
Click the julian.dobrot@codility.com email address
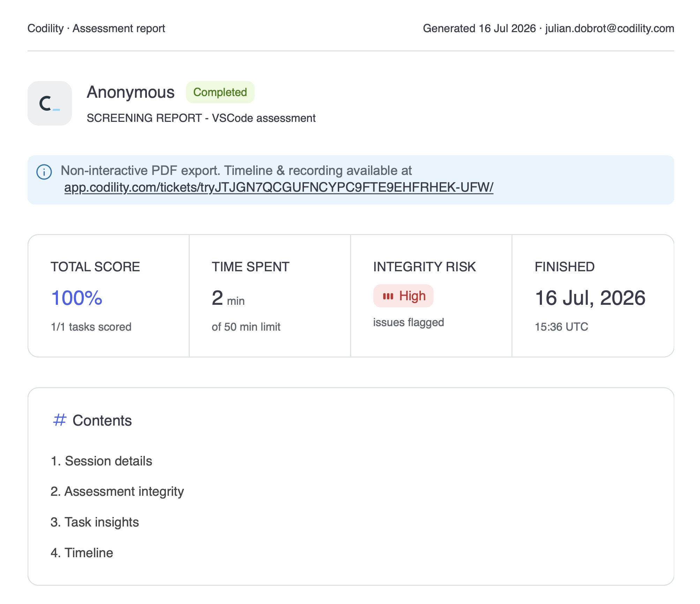610,28
